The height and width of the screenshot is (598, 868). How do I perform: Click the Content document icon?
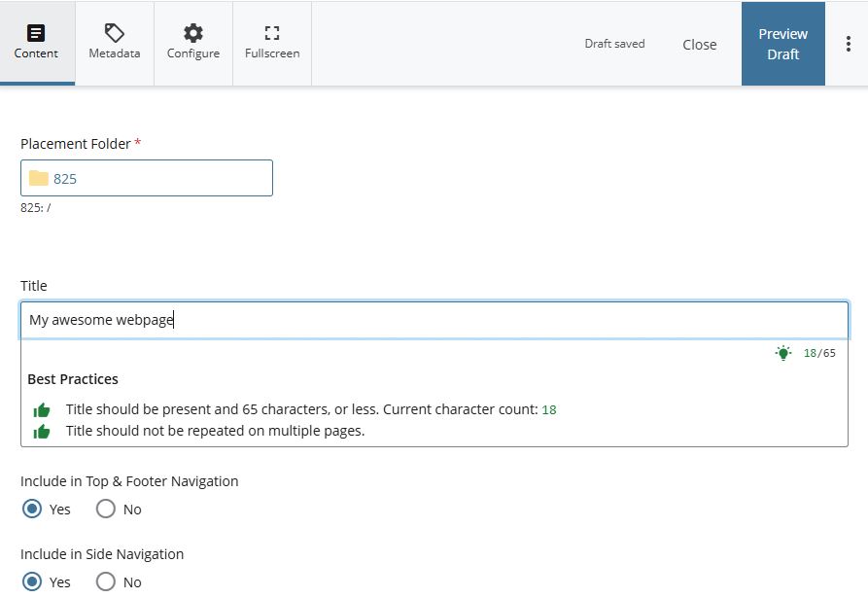(36, 33)
